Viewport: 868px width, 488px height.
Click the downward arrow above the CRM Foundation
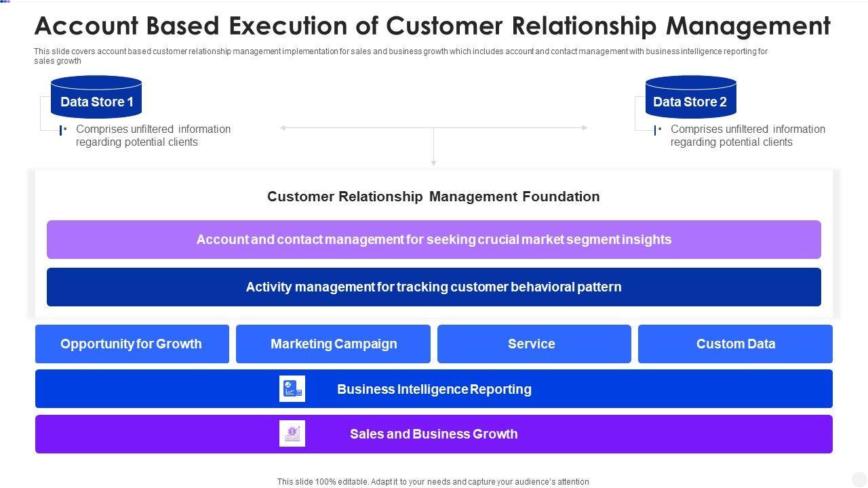(433, 162)
